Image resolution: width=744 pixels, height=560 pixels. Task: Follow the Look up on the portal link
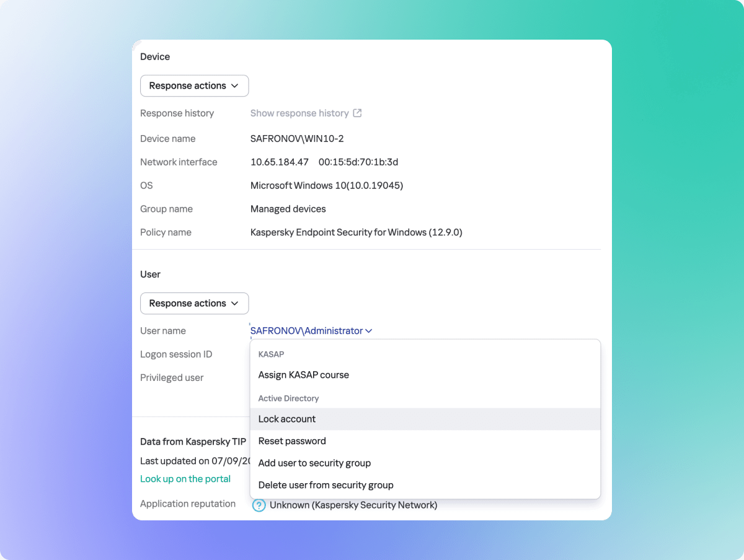[x=185, y=479]
